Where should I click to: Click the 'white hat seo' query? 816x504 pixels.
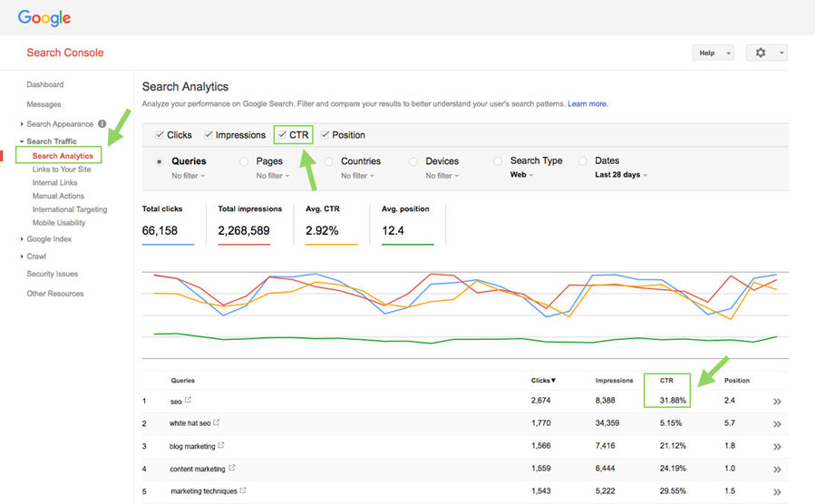click(x=189, y=423)
